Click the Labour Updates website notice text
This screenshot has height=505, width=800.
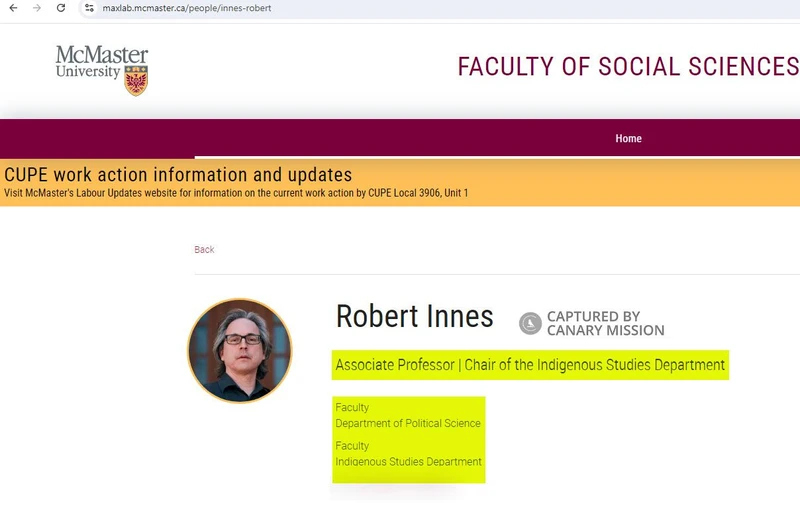point(236,193)
